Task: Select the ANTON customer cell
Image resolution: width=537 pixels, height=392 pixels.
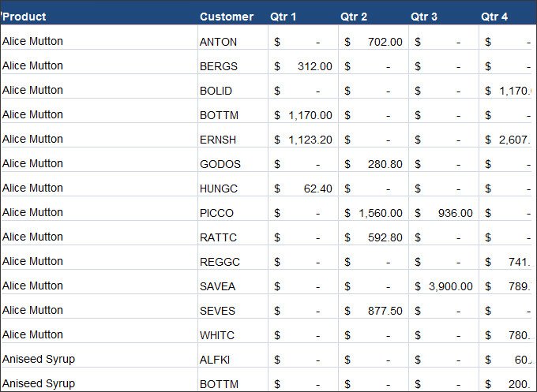Action: pos(233,37)
